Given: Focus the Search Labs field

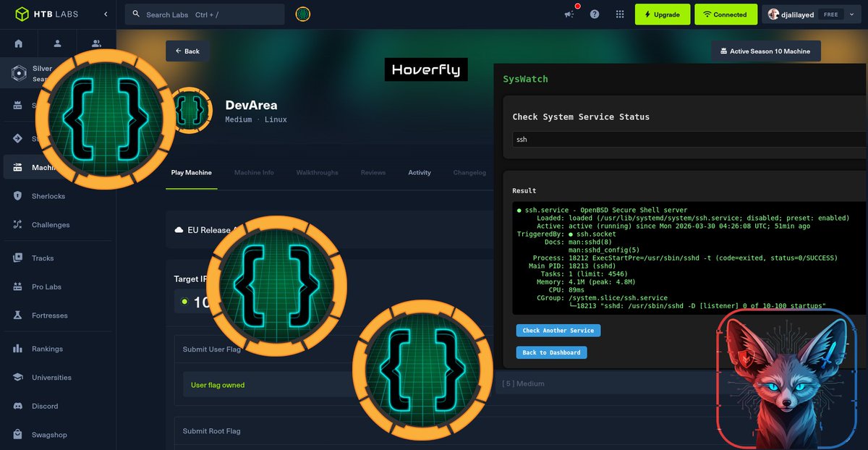Looking at the screenshot, I should click(205, 14).
